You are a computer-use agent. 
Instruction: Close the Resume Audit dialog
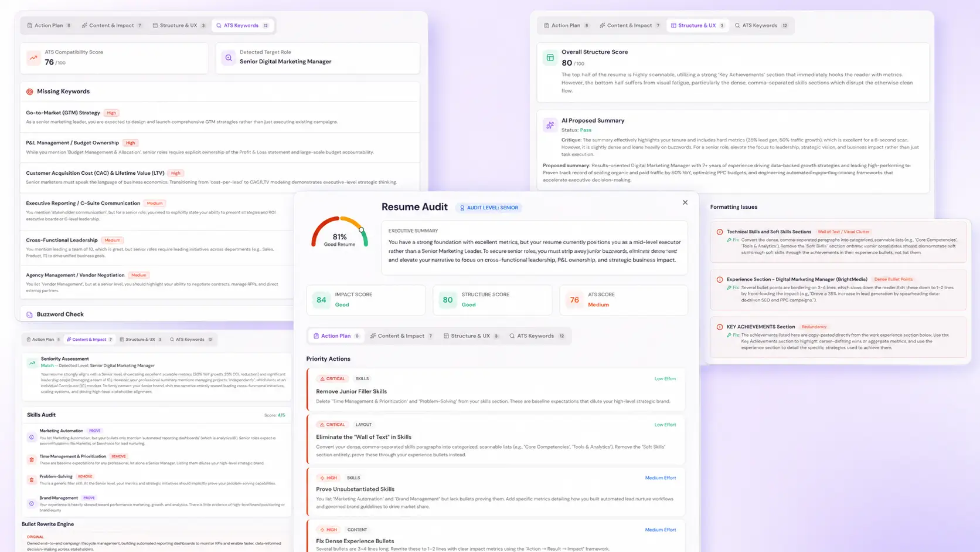point(685,202)
